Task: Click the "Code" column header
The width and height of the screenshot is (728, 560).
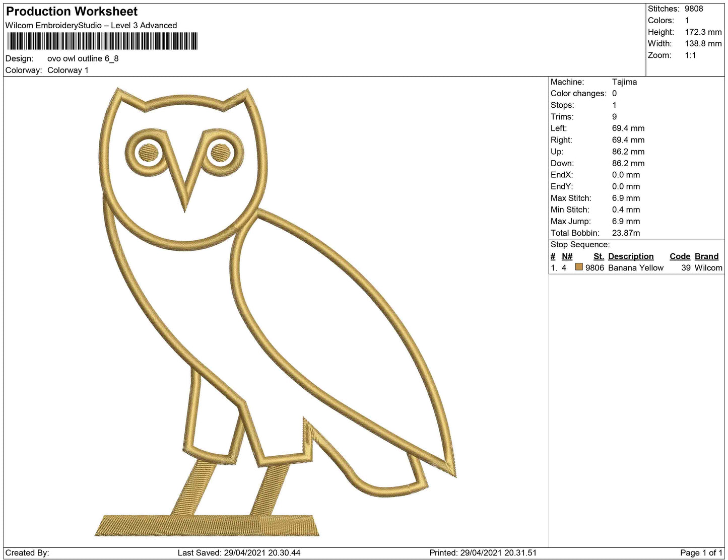Action: point(680,256)
